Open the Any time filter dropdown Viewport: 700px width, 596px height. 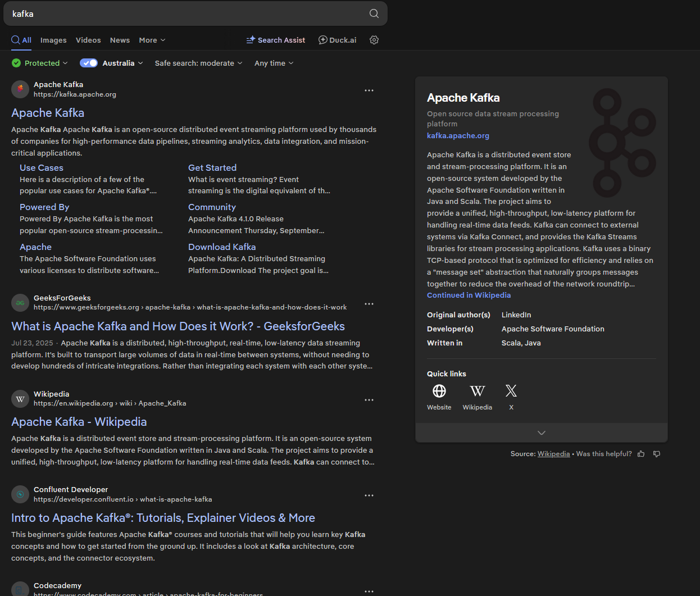coord(274,63)
